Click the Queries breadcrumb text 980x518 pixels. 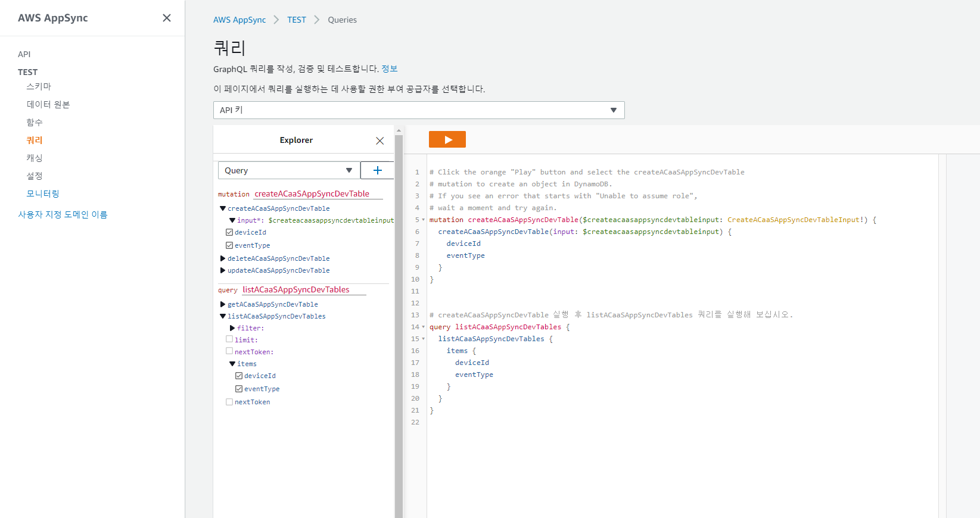(x=343, y=20)
